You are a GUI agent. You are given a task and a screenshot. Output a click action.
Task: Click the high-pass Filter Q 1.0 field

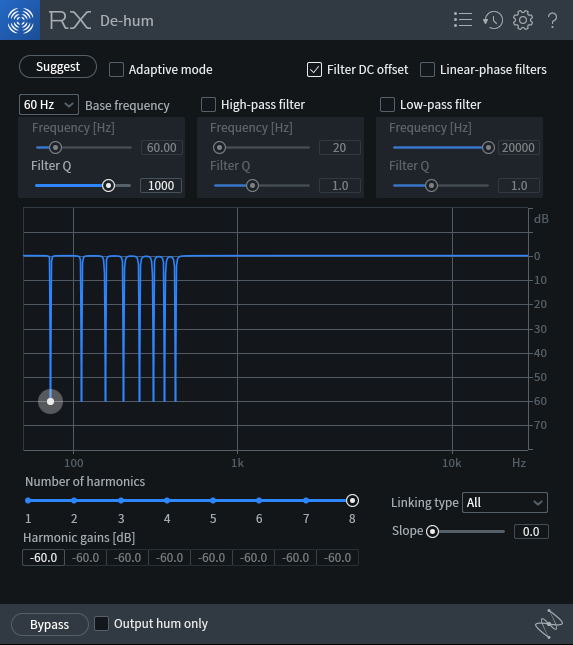[340, 186]
